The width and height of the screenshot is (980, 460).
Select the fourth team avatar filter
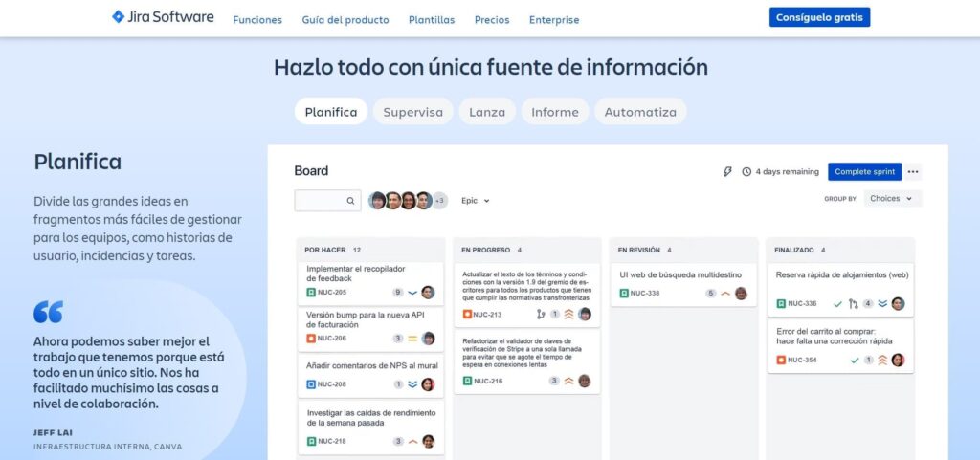pos(424,200)
